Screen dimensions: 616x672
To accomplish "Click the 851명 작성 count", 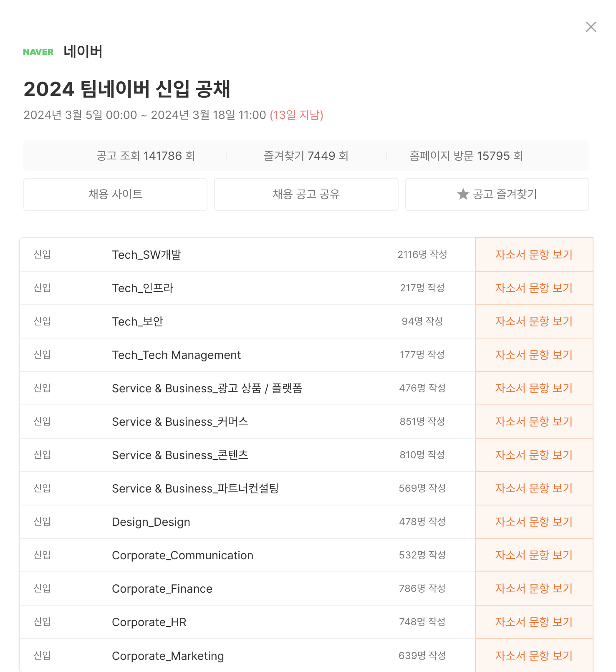I will point(422,421).
